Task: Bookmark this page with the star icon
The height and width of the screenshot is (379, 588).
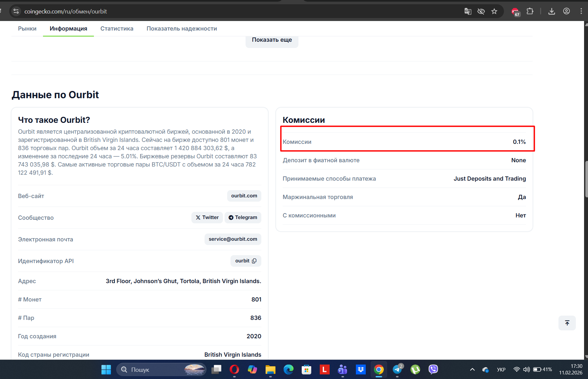Action: pos(494,11)
